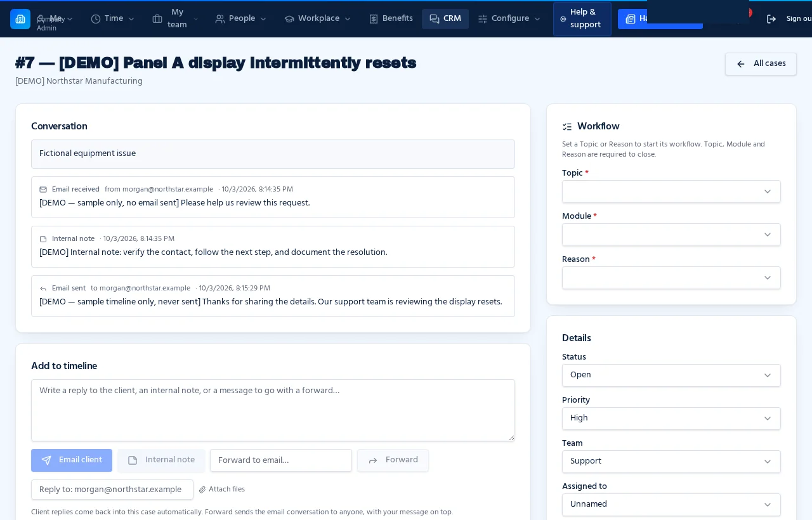Click the Configure sliders icon
812x520 pixels.
coord(483,19)
